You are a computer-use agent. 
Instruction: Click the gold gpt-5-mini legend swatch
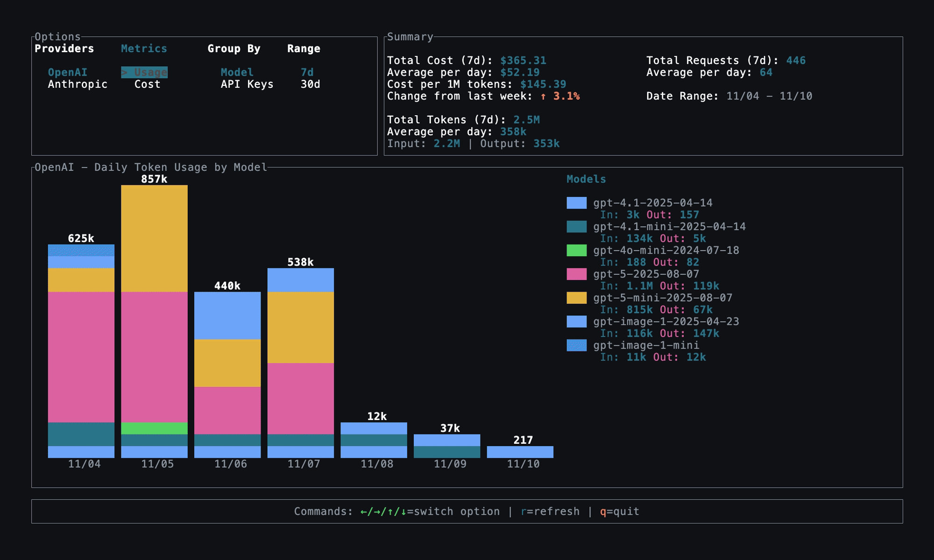click(576, 298)
